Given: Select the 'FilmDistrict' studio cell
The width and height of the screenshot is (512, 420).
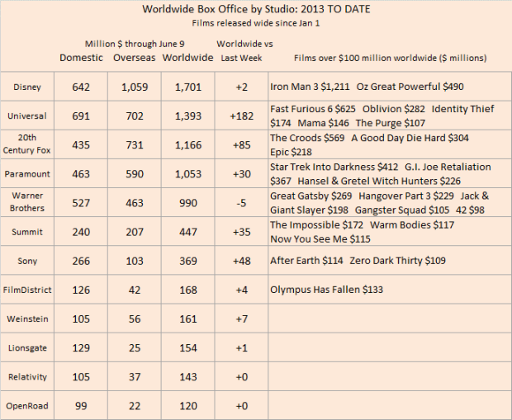Looking at the screenshot, I should click(x=27, y=290).
